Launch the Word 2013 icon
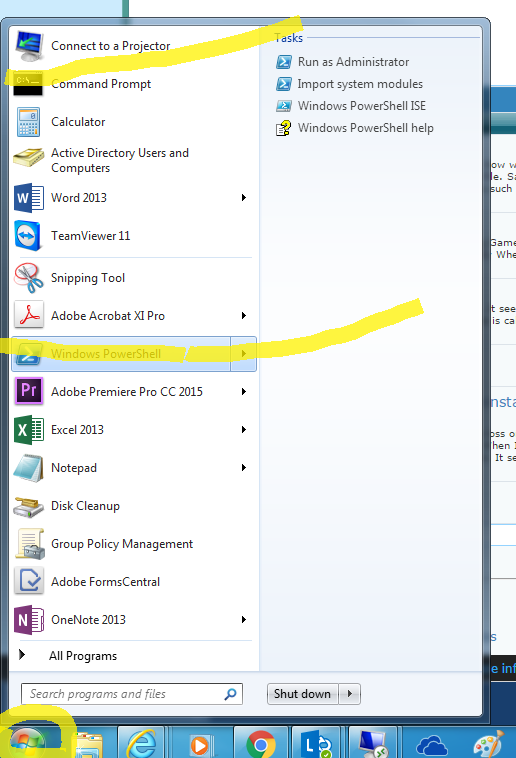This screenshot has height=758, width=516. coord(29,198)
